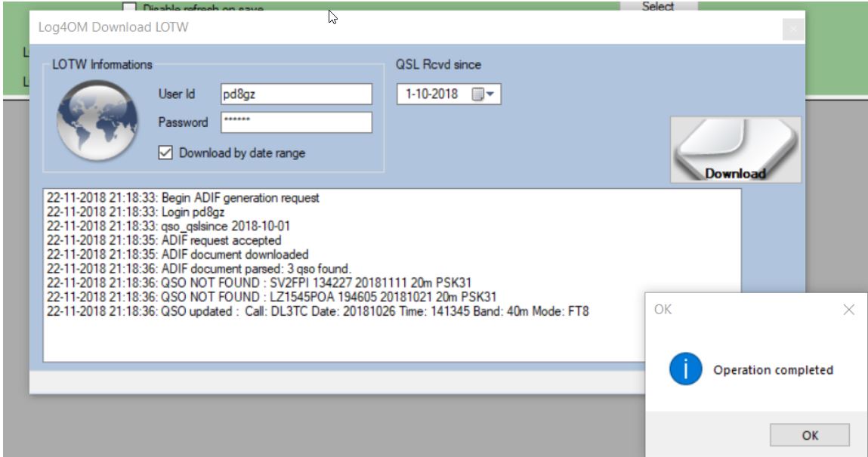Click the date 1-10-2018 in date picker

[432, 94]
